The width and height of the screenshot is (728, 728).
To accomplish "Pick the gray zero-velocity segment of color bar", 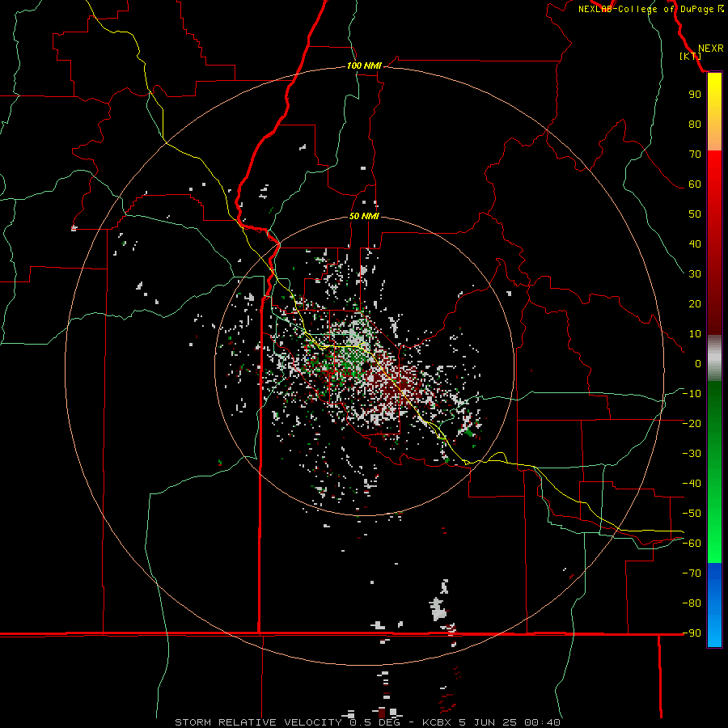I will click(714, 358).
